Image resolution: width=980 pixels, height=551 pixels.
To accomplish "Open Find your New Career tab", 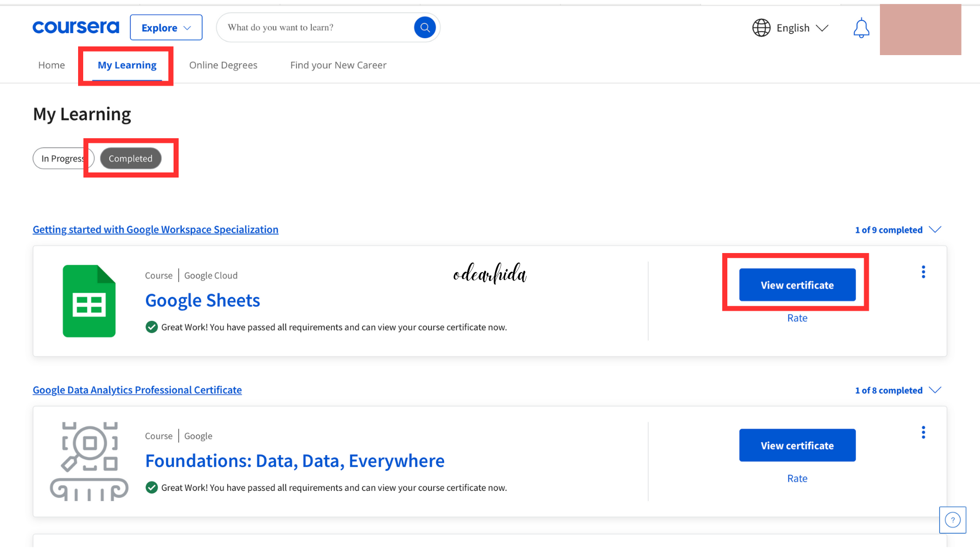I will (x=338, y=65).
